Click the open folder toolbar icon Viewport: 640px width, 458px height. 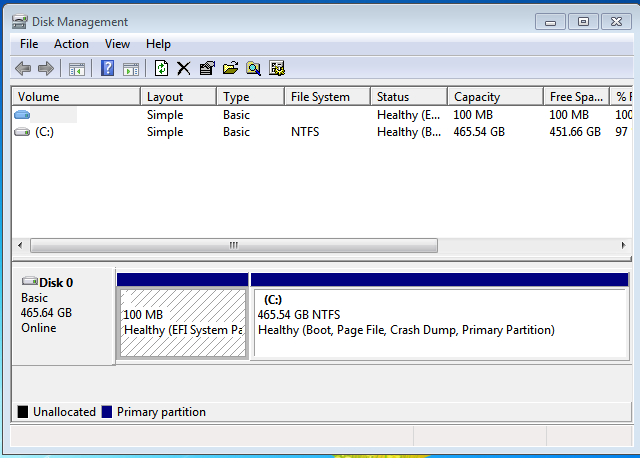230,68
